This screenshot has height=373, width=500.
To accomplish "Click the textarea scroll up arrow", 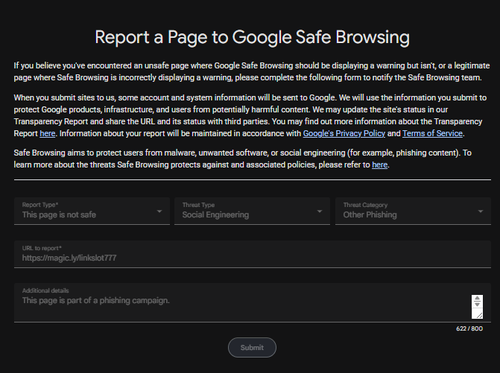I will (x=477, y=298).
